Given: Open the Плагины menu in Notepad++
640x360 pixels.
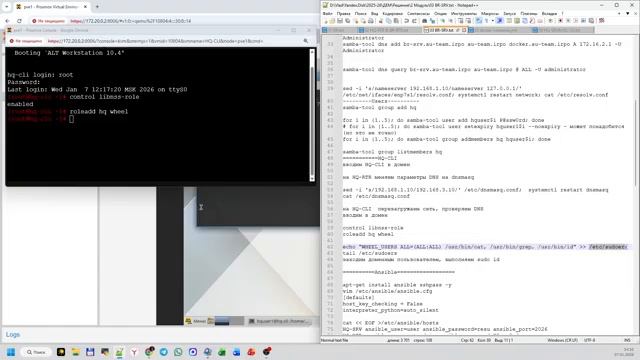Looking at the screenshot, I should [x=529, y=13].
